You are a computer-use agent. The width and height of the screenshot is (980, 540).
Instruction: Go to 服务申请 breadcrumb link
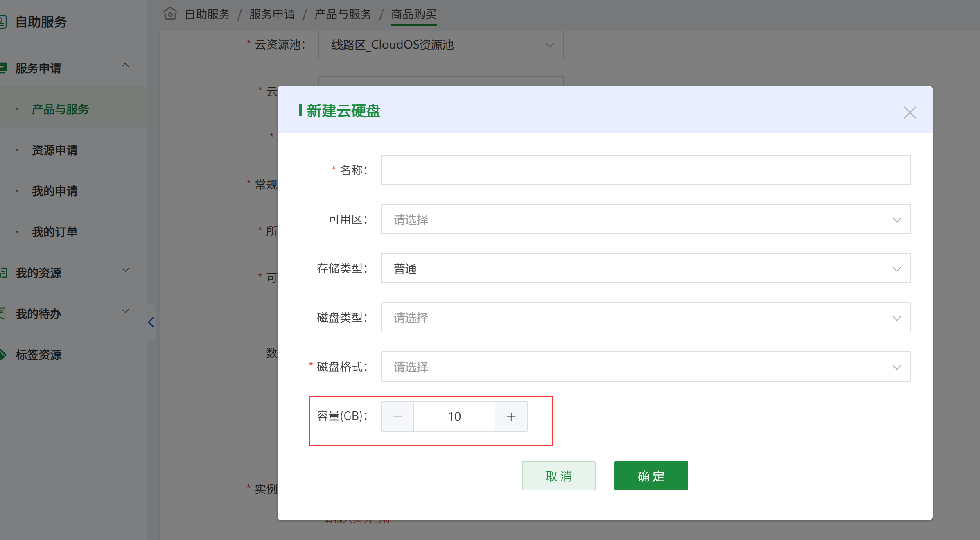[x=272, y=14]
